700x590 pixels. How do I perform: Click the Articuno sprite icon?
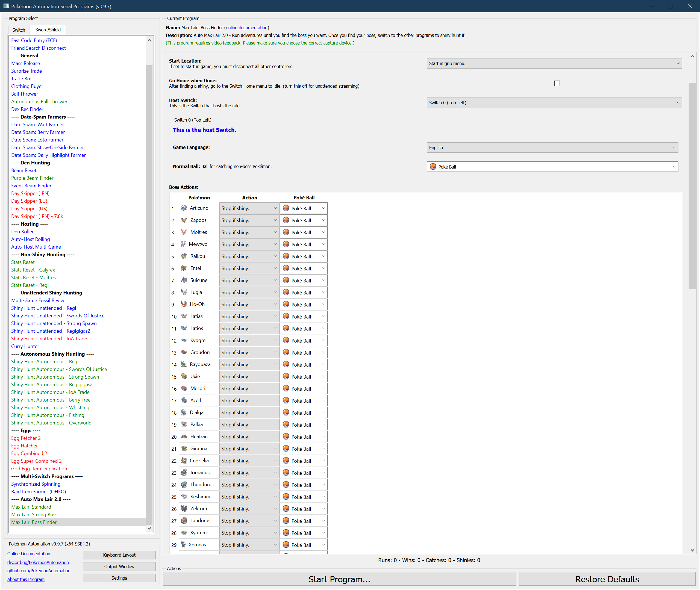[x=184, y=208]
